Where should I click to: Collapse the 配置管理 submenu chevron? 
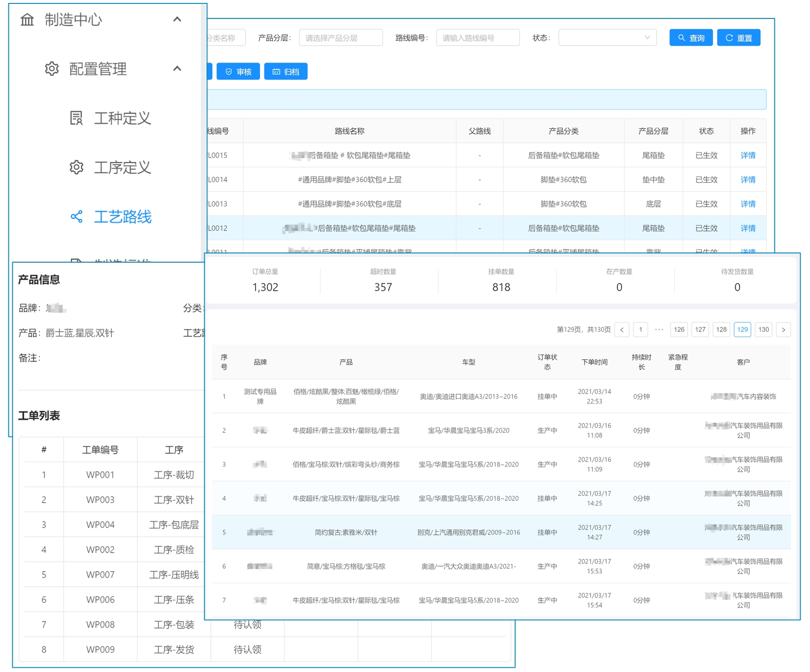tap(177, 68)
